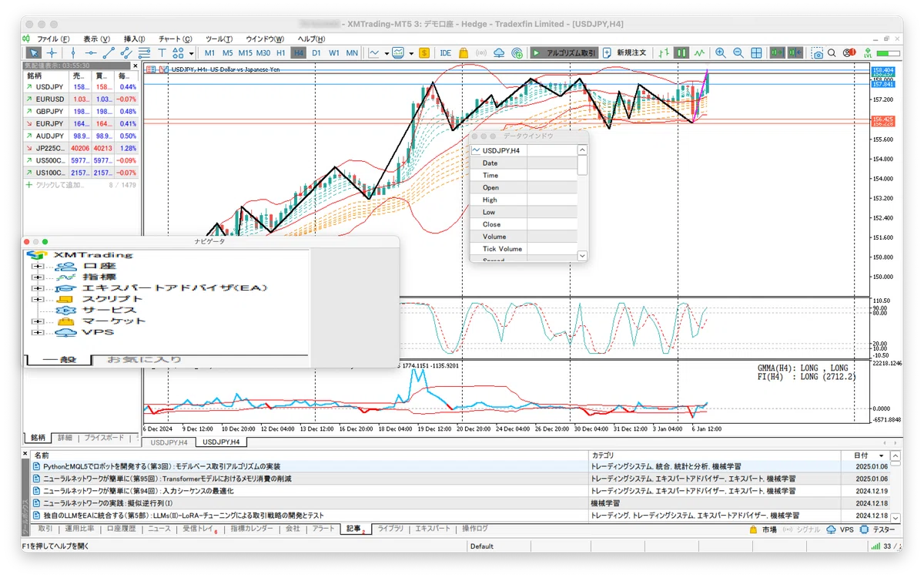Switch chart to D1 timeframe
The height and width of the screenshot is (578, 924).
316,53
